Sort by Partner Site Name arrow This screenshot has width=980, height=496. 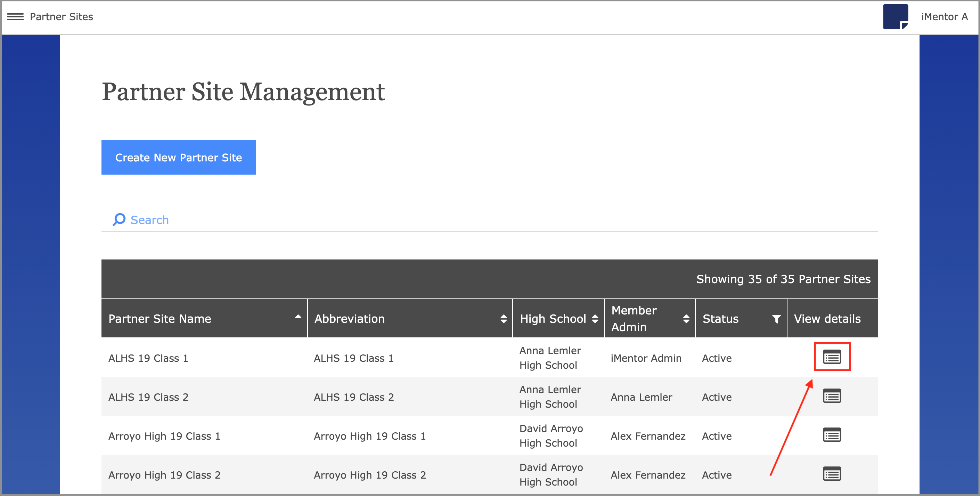tap(298, 317)
